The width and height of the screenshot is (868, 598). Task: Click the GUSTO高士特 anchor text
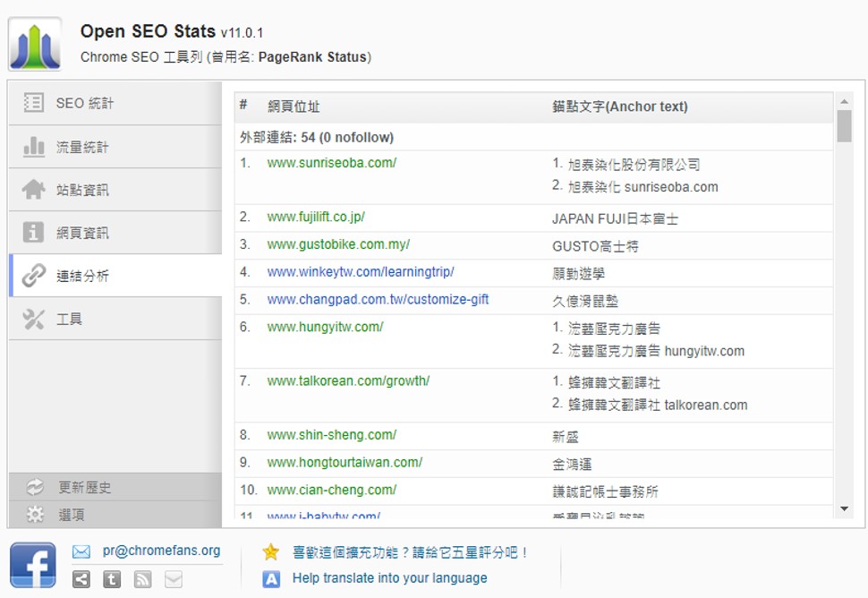coord(595,246)
